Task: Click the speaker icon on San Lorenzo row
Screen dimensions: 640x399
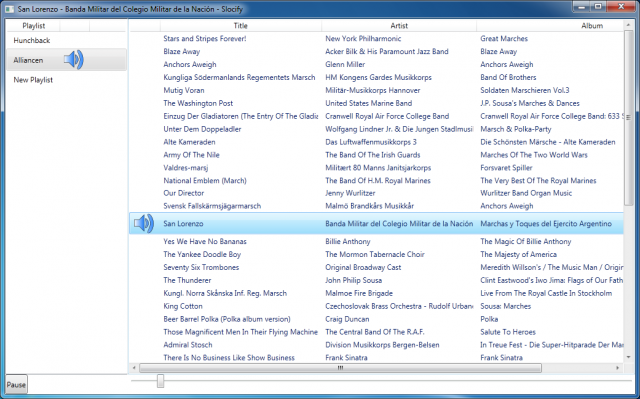Action: click(x=144, y=224)
